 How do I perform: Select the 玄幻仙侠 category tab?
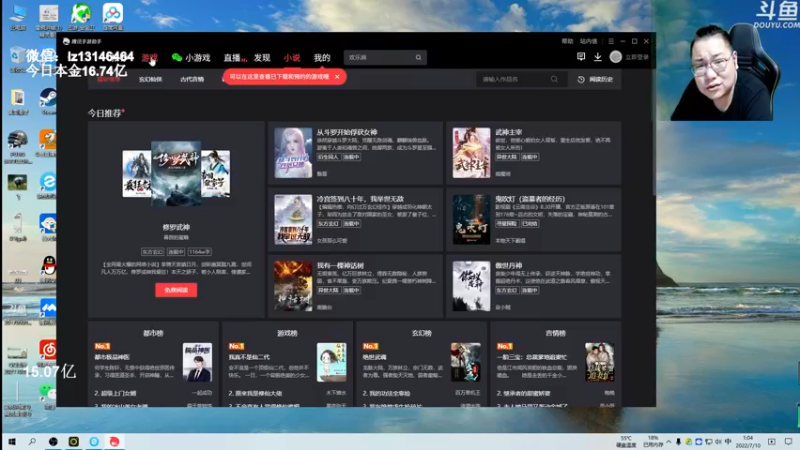pos(151,80)
